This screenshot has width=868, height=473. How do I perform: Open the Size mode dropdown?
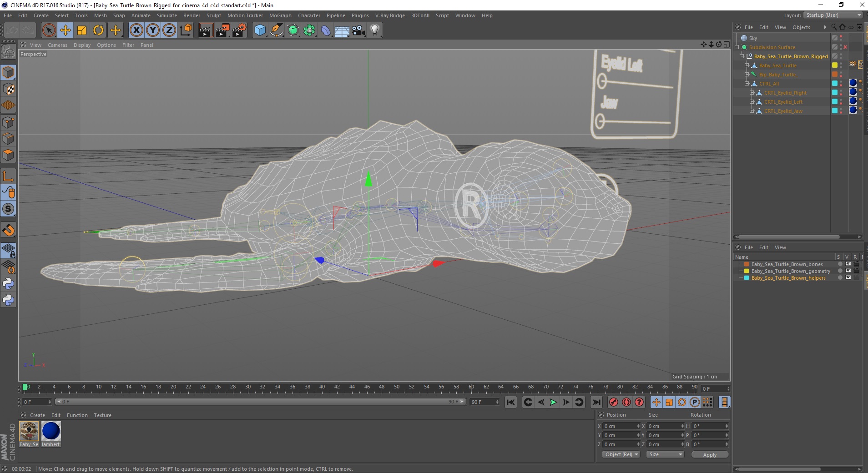(665, 454)
